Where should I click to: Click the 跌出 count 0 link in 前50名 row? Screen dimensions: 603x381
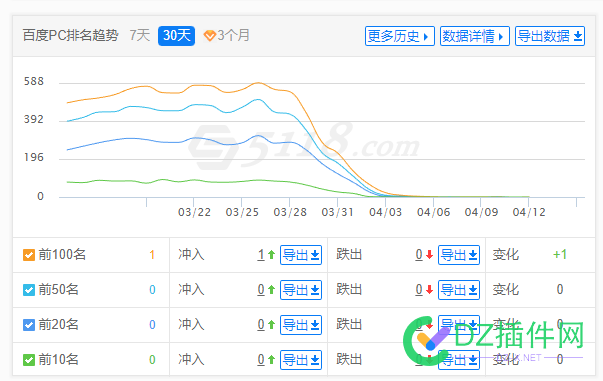[419, 289]
